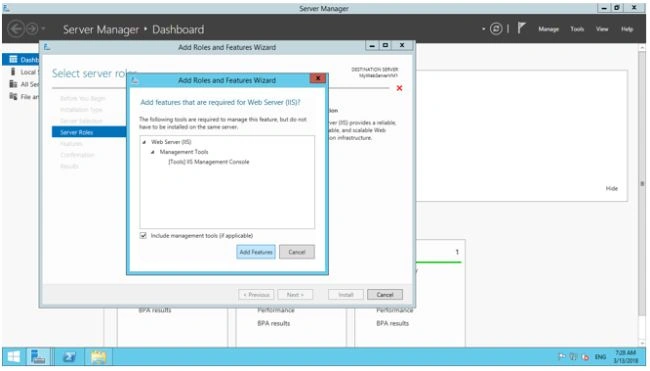Cancel the required features dialog
Viewport: 650px width, 371px height.
click(297, 252)
